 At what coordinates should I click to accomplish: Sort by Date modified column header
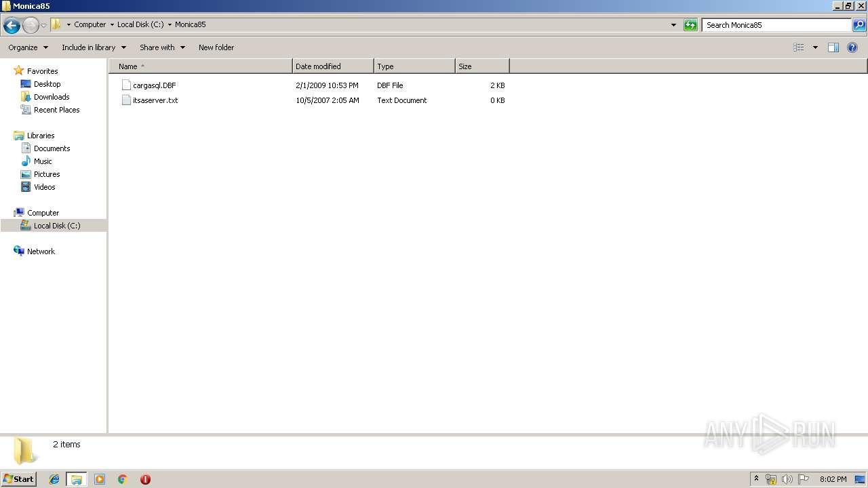pyautogui.click(x=333, y=66)
